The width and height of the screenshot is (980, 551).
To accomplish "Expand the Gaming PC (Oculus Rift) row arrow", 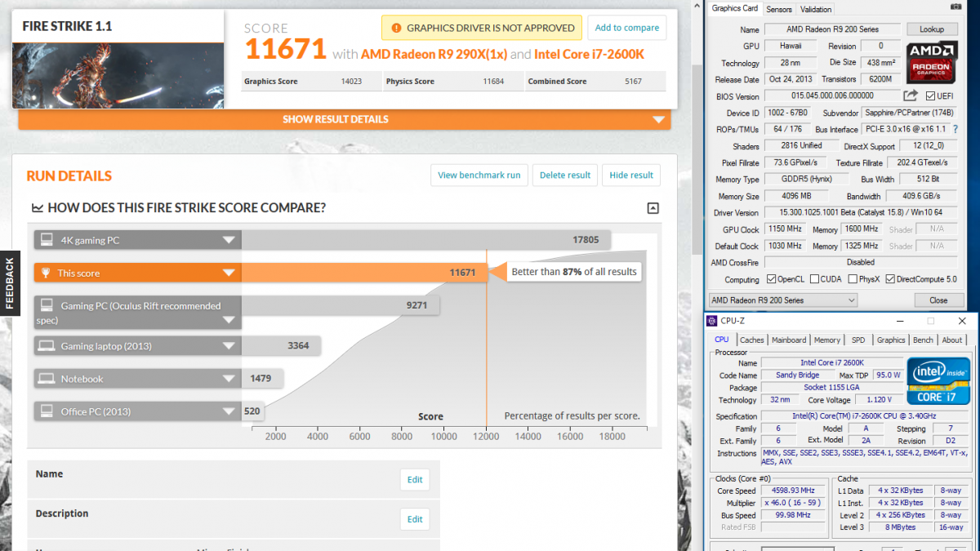I will [x=229, y=320].
